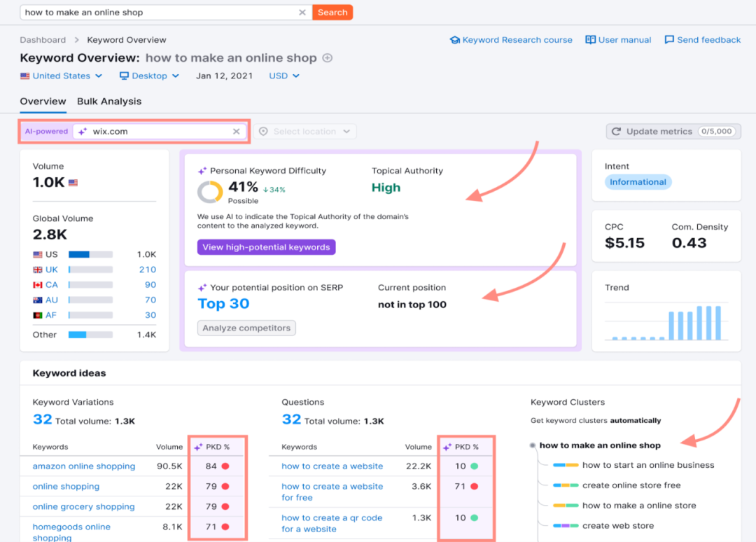Click the Personal Keyword Difficulty donut chart

pyautogui.click(x=210, y=192)
